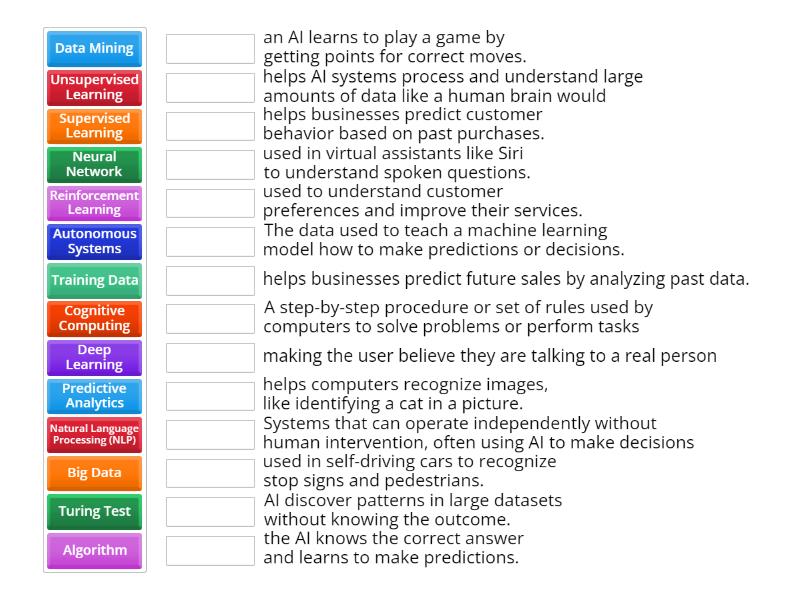Select the purple Deep Learning tile
Viewport: 800px width, 600px height.
pos(94,357)
